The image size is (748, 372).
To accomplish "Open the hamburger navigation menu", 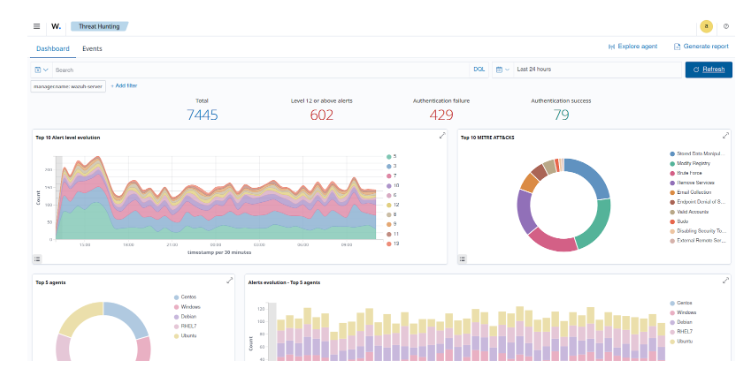I will [37, 26].
